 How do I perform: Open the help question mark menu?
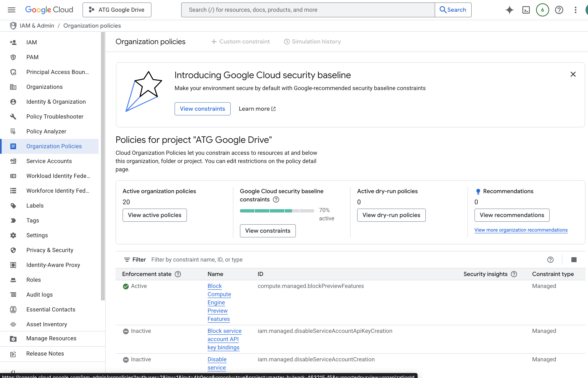coord(559,10)
